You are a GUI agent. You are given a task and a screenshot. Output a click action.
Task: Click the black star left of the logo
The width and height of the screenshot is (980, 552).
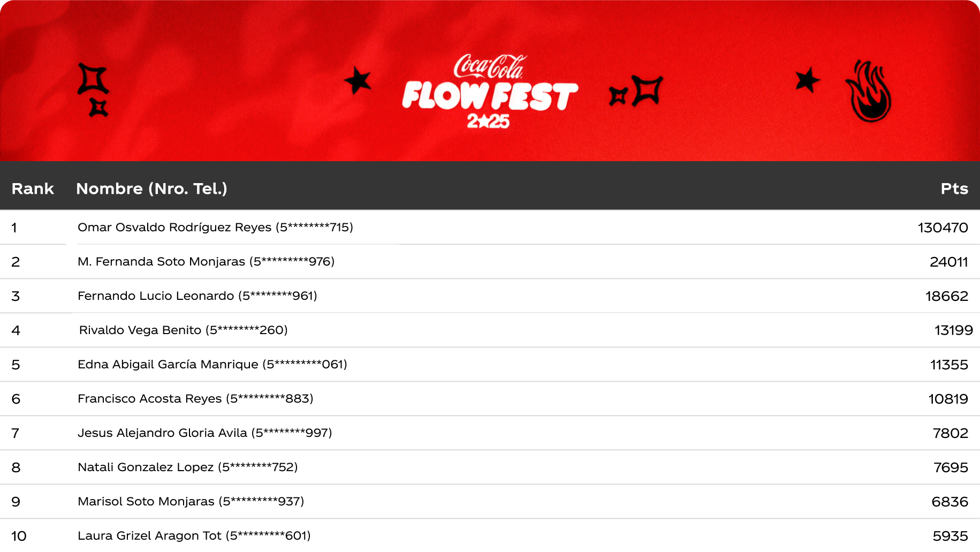tap(358, 81)
